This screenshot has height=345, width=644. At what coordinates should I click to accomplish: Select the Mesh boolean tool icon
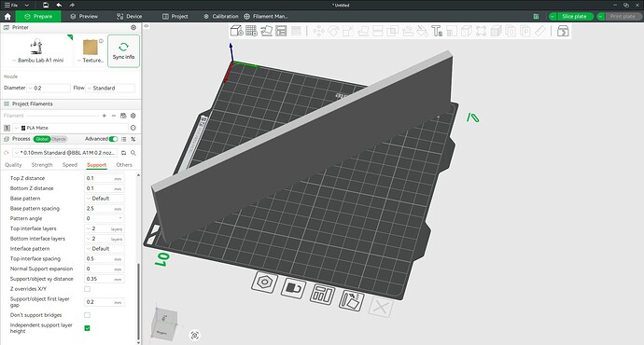point(393,31)
